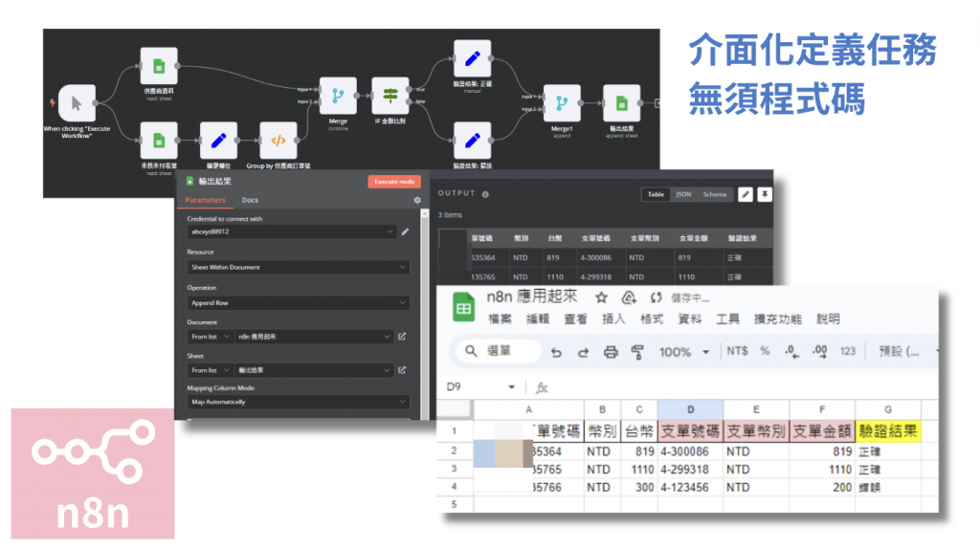Viewport: 980px width, 550px height.
Task: Open the 供應商資料 Google Sheets read node
Action: point(159,66)
